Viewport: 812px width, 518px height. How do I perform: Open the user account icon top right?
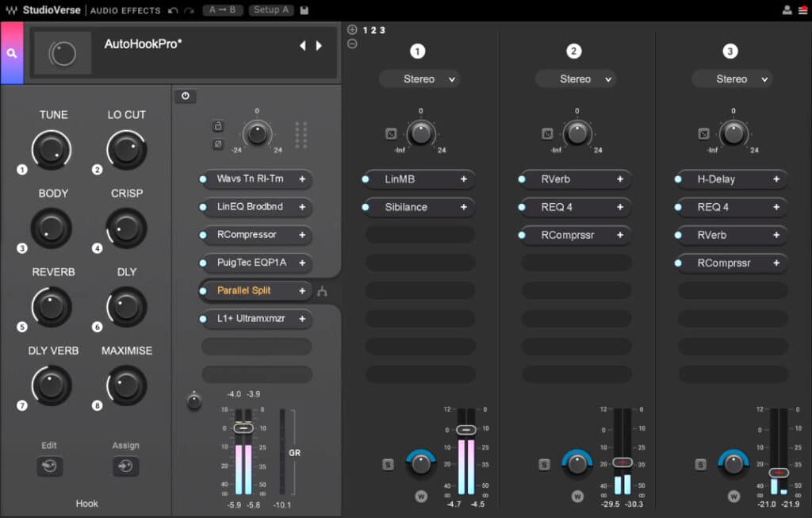pos(787,10)
